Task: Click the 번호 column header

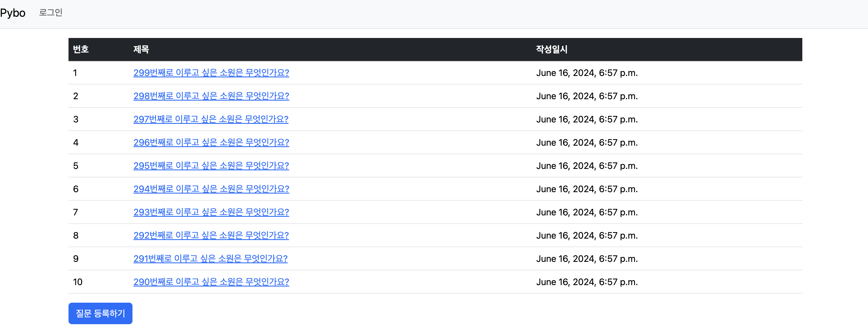Action: (x=81, y=49)
